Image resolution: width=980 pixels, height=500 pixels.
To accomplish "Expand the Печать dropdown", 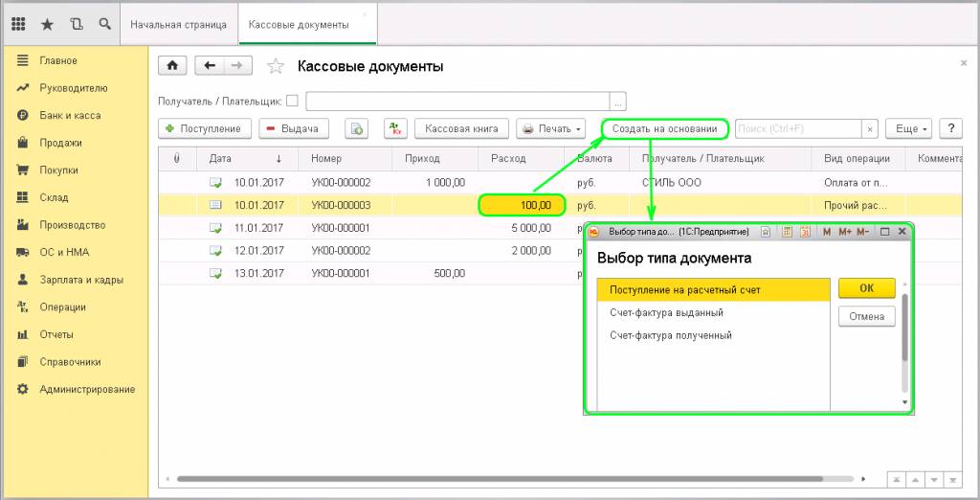I will click(550, 129).
